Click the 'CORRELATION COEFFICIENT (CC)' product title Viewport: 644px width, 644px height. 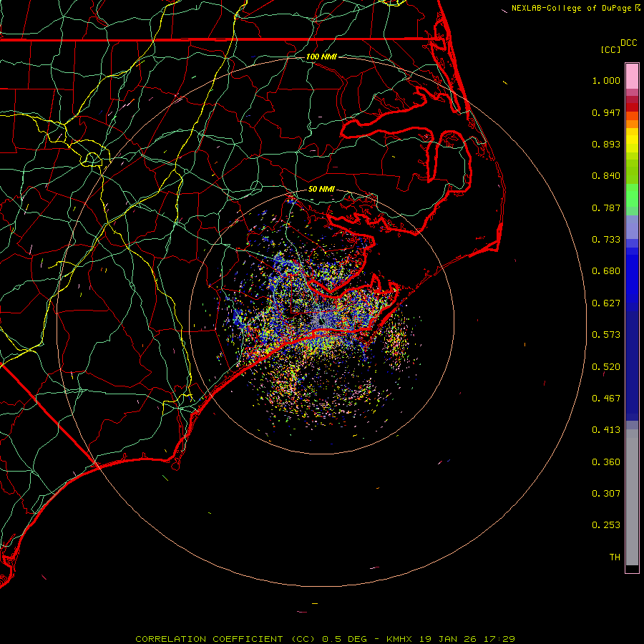click(225, 639)
